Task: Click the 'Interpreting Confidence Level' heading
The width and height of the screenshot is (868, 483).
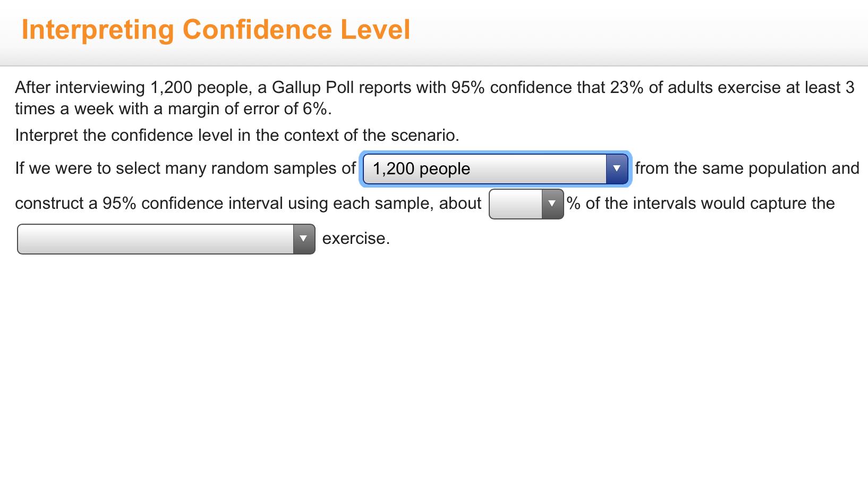Action: [216, 29]
